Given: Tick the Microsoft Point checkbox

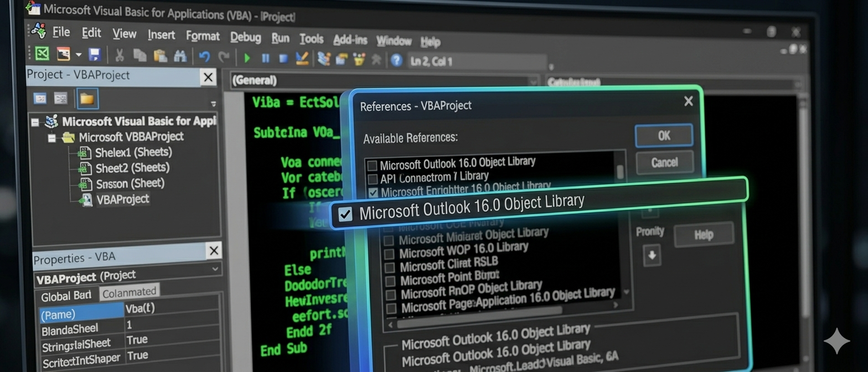Looking at the screenshot, I should pos(390,281).
